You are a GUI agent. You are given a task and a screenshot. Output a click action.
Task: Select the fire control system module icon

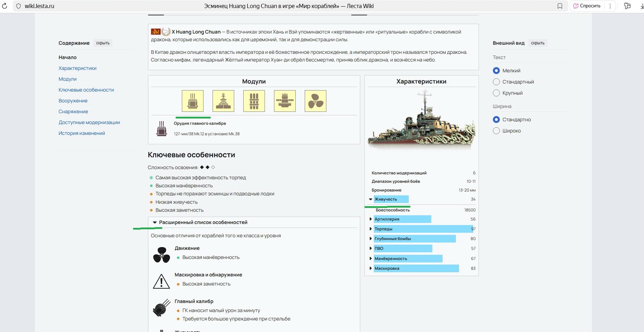pos(284,101)
